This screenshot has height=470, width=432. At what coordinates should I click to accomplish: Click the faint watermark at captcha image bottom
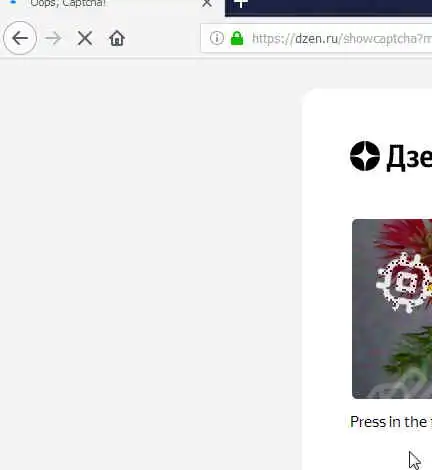click(400, 384)
